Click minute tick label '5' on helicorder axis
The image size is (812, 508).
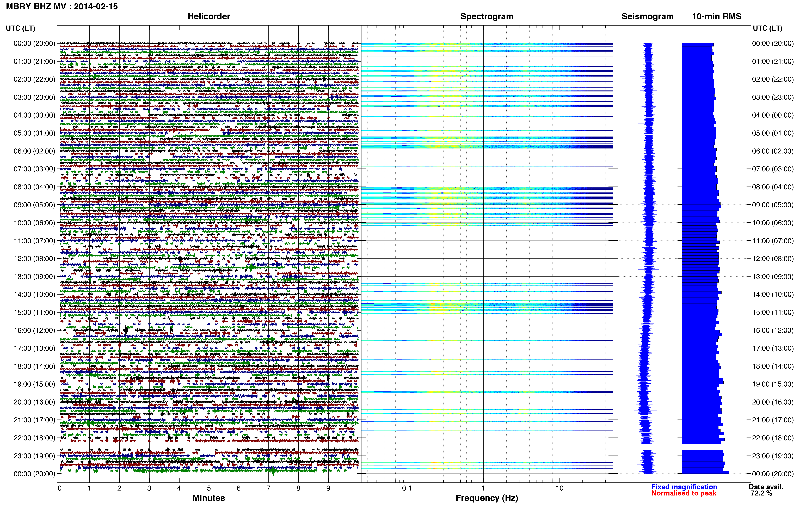(209, 488)
